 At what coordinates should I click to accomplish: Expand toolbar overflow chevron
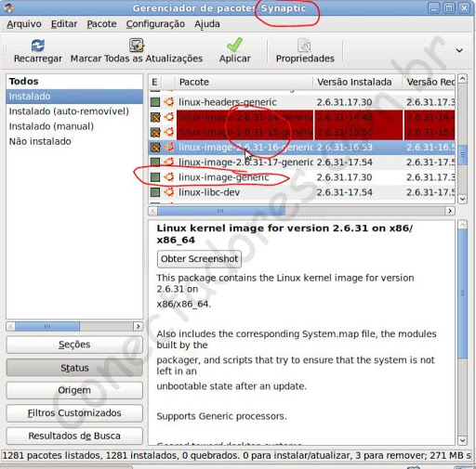point(459,50)
